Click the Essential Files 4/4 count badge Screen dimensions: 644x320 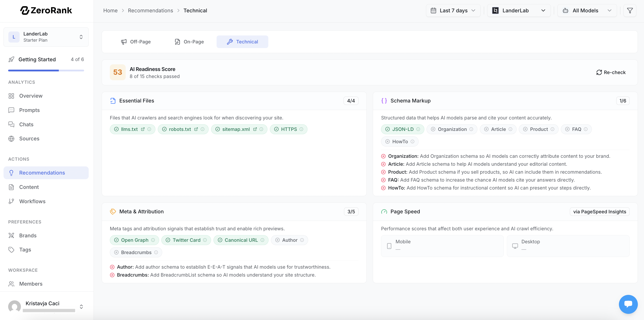coord(351,101)
